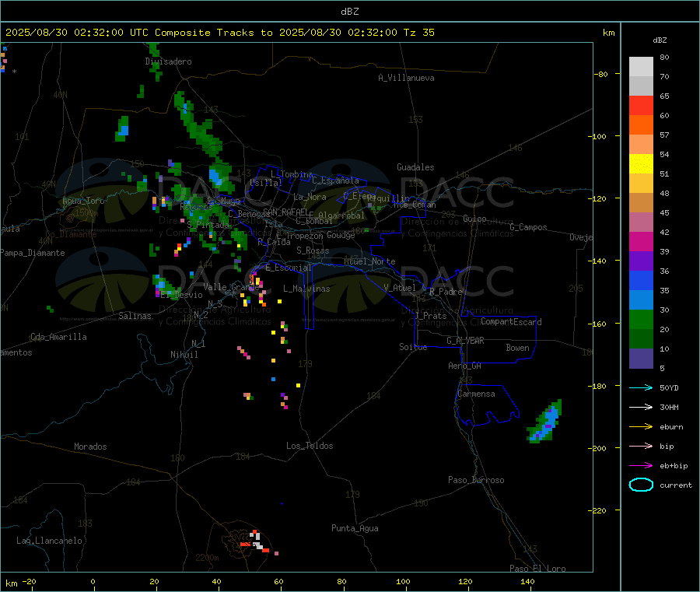
Task: Click the white 30HM arrow icon
Action: click(641, 407)
